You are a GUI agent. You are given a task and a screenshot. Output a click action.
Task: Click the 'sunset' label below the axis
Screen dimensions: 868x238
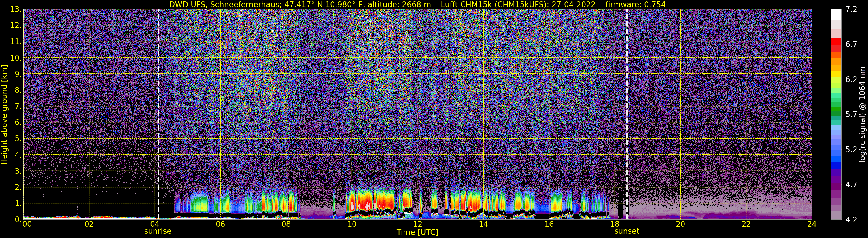(627, 231)
